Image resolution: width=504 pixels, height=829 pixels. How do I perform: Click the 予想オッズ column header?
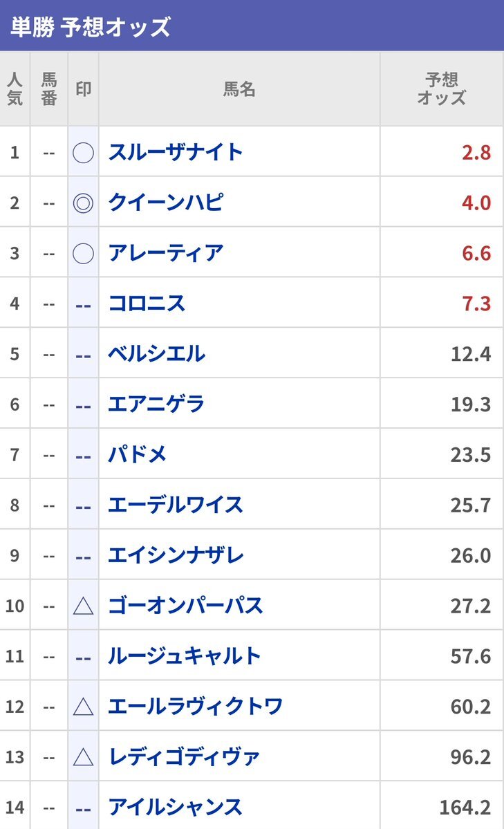pos(441,89)
